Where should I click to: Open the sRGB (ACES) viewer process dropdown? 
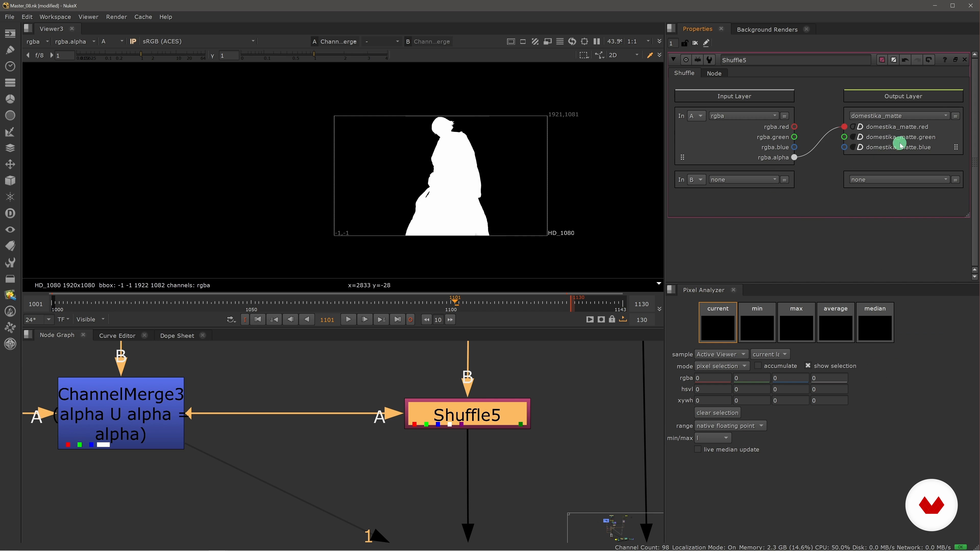198,41
